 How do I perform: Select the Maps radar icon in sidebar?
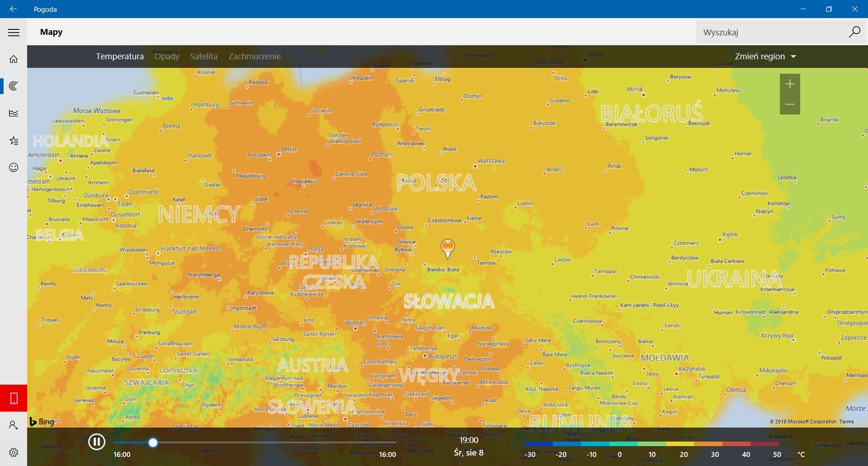(x=14, y=86)
